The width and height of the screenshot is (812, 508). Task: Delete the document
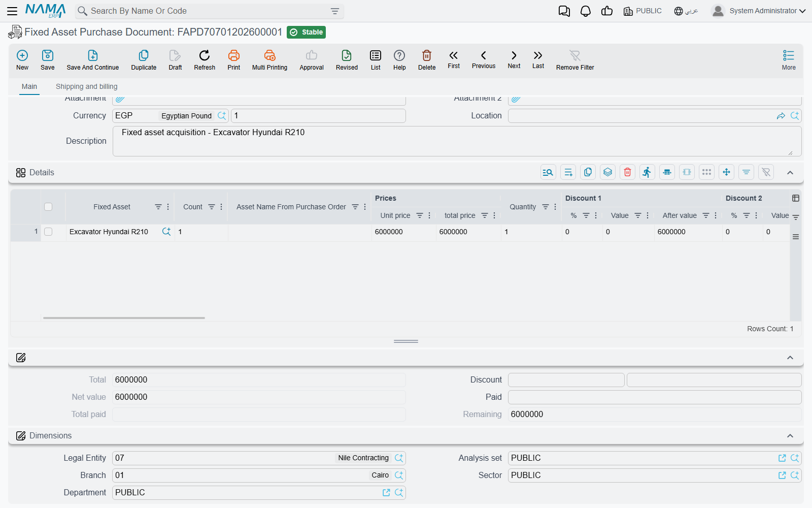tap(427, 60)
